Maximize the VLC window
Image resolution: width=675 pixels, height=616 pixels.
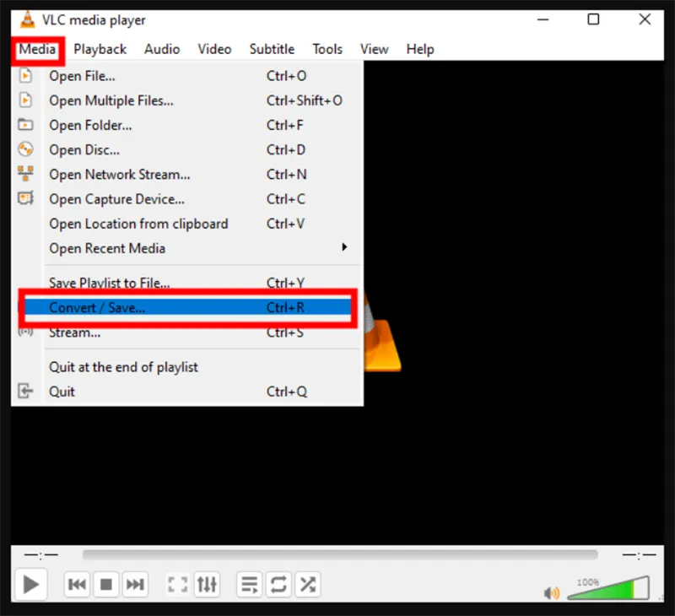point(593,19)
